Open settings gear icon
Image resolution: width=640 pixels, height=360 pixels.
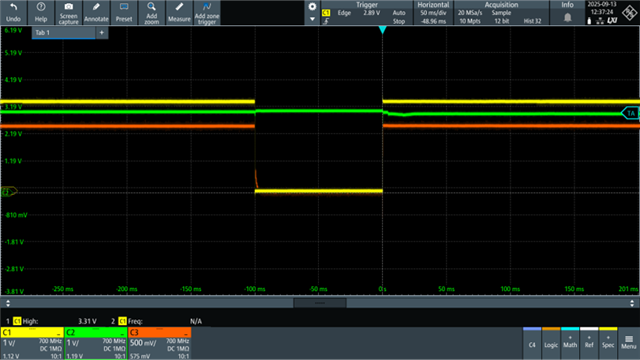tap(312, 7)
